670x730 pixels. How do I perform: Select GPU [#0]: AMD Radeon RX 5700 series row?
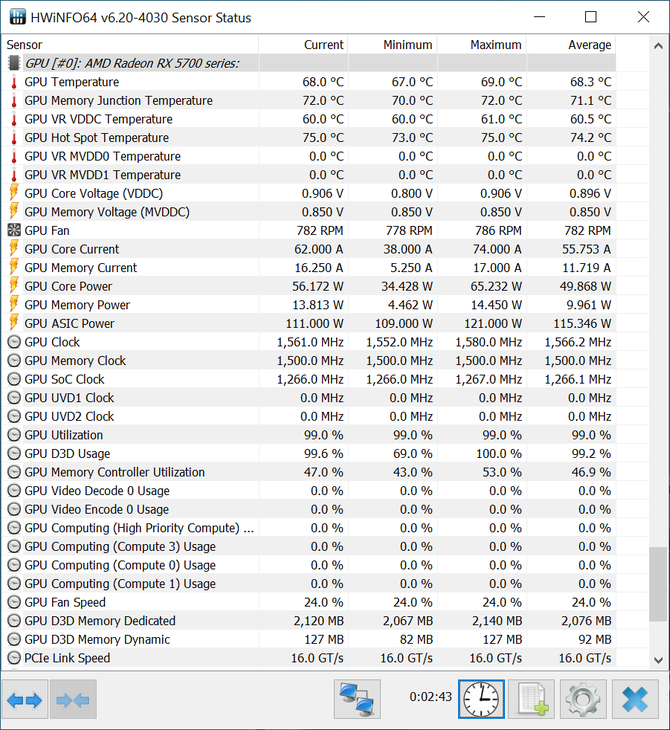pyautogui.click(x=309, y=63)
